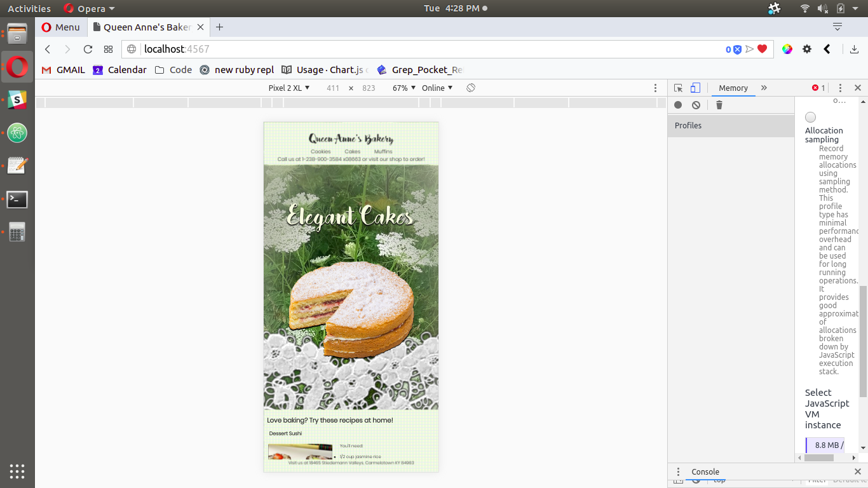
Task: Expand more DevTools tabs chevron
Action: [764, 88]
